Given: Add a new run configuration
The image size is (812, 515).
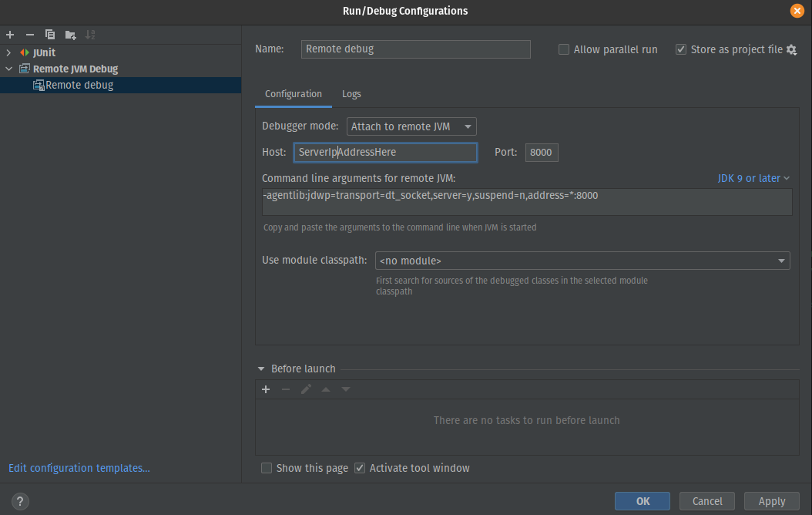Looking at the screenshot, I should [x=9, y=34].
